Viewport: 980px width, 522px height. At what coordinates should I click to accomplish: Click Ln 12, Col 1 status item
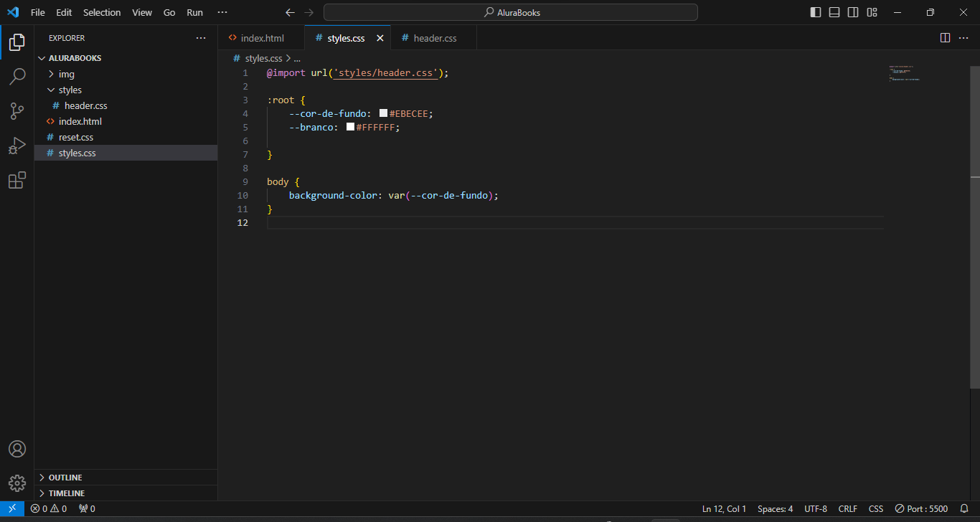point(724,508)
